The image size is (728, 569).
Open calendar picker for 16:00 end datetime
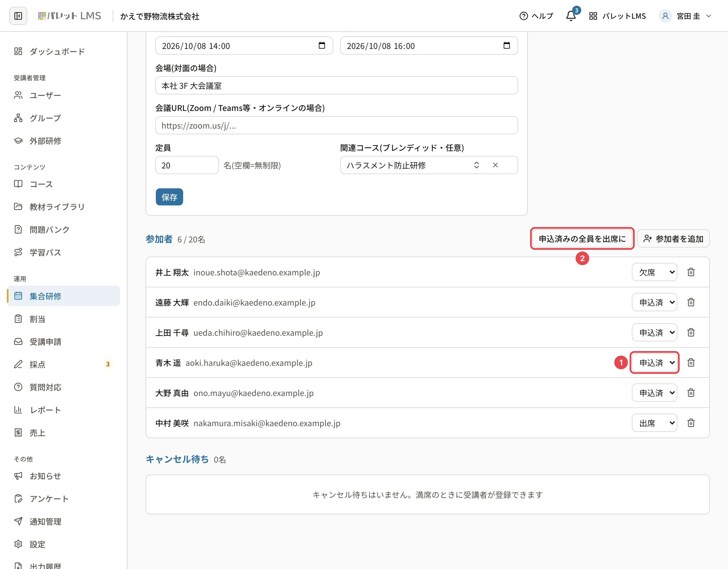pyautogui.click(x=506, y=45)
